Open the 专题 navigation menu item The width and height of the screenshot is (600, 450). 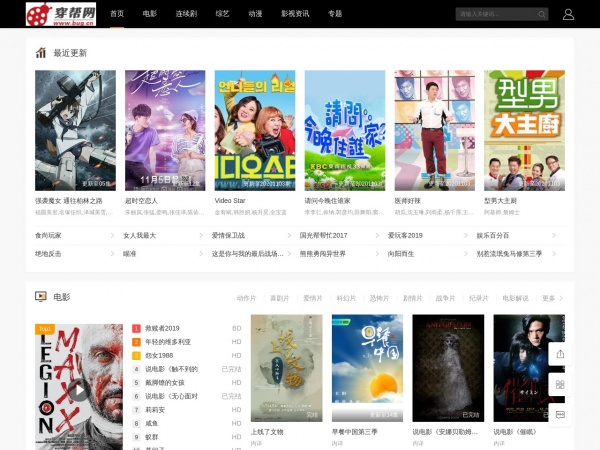point(335,14)
